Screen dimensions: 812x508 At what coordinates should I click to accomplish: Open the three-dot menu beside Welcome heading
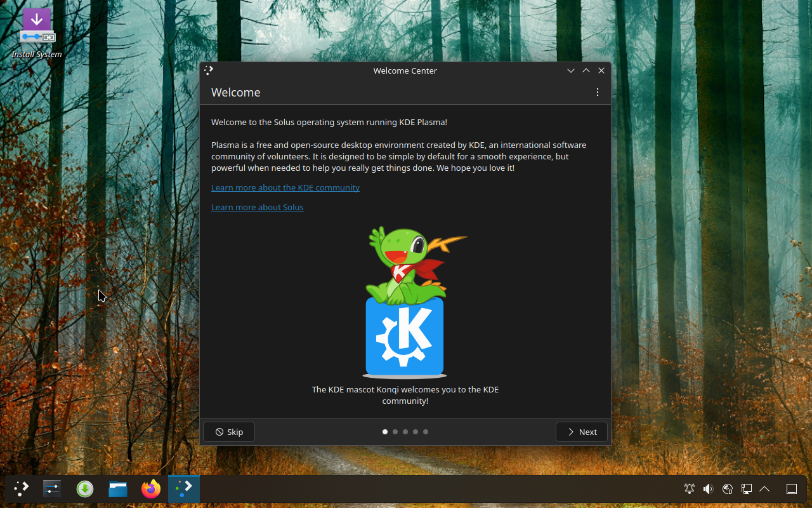pyautogui.click(x=598, y=92)
